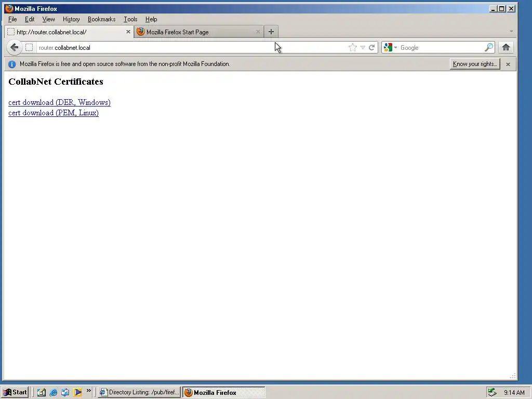Show desktop from the quick launch icon

(x=42, y=392)
